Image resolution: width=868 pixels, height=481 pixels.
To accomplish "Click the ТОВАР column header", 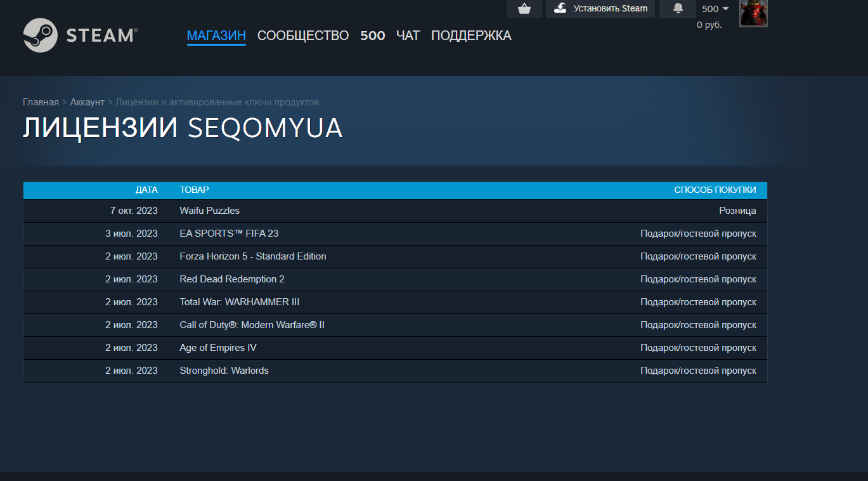I will point(195,190).
